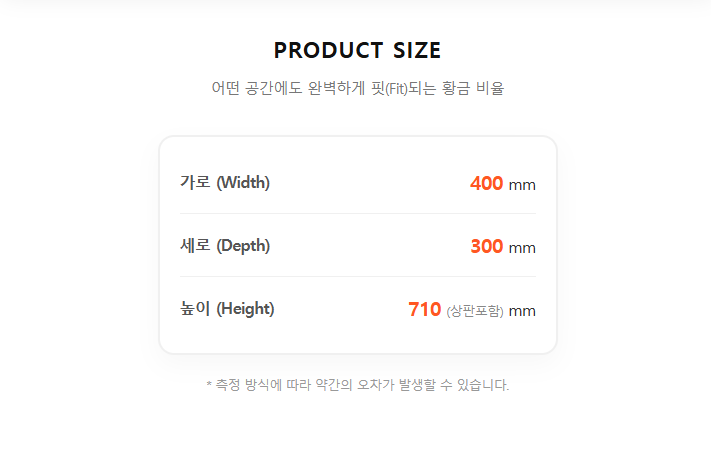Select the orange 300 depth value
711x475 pixels.
486,246
